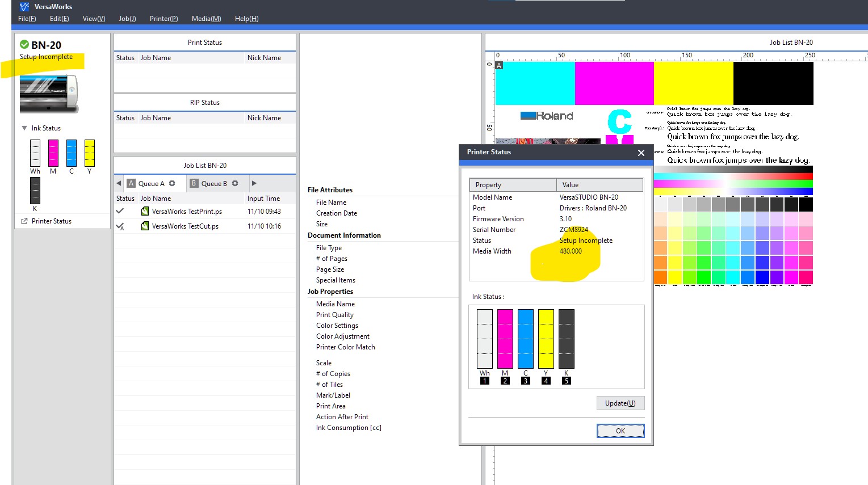Image resolution: width=868 pixels, height=485 pixels.
Task: Click the A page marker in preview
Action: [499, 65]
